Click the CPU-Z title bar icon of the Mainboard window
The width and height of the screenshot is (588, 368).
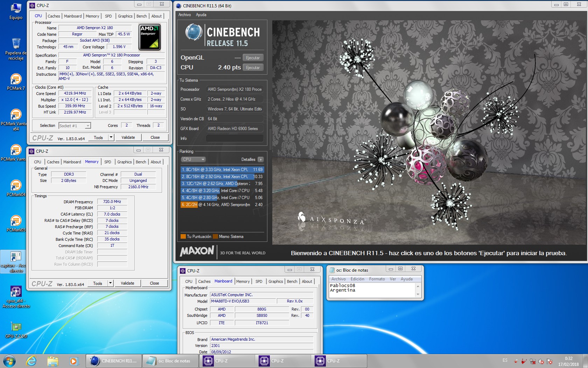click(182, 271)
